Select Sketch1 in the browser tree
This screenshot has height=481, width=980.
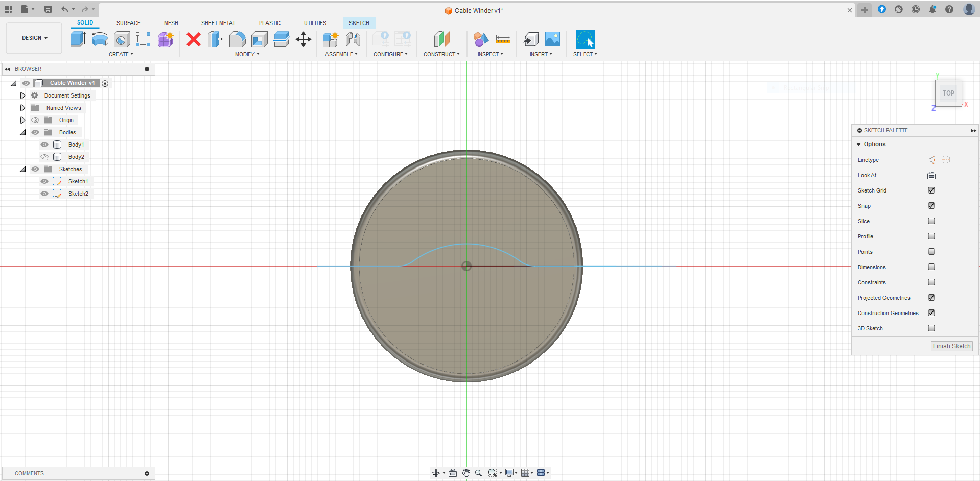(78, 181)
